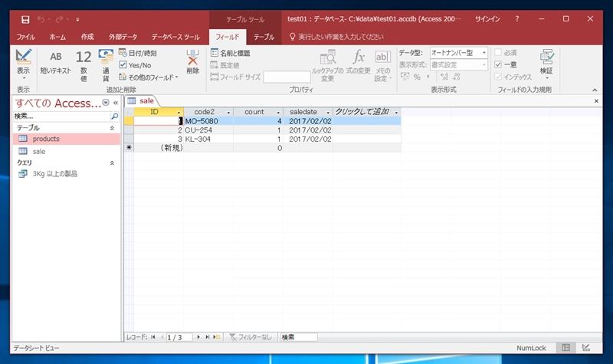Select products table in navigation pane
The width and height of the screenshot is (613, 364).
tap(67, 139)
